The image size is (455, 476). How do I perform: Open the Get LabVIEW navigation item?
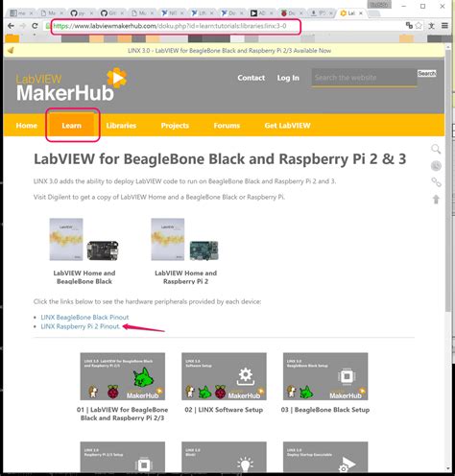287,126
